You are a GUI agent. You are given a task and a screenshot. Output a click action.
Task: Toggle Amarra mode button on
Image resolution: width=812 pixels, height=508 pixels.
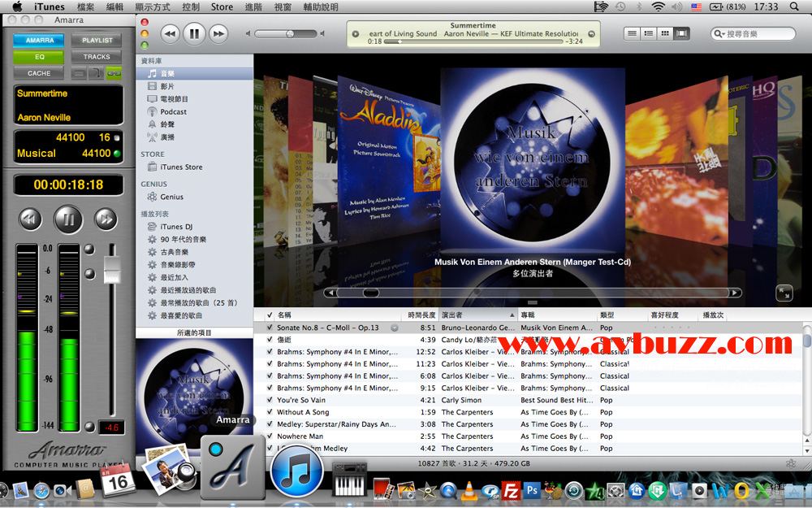point(39,40)
